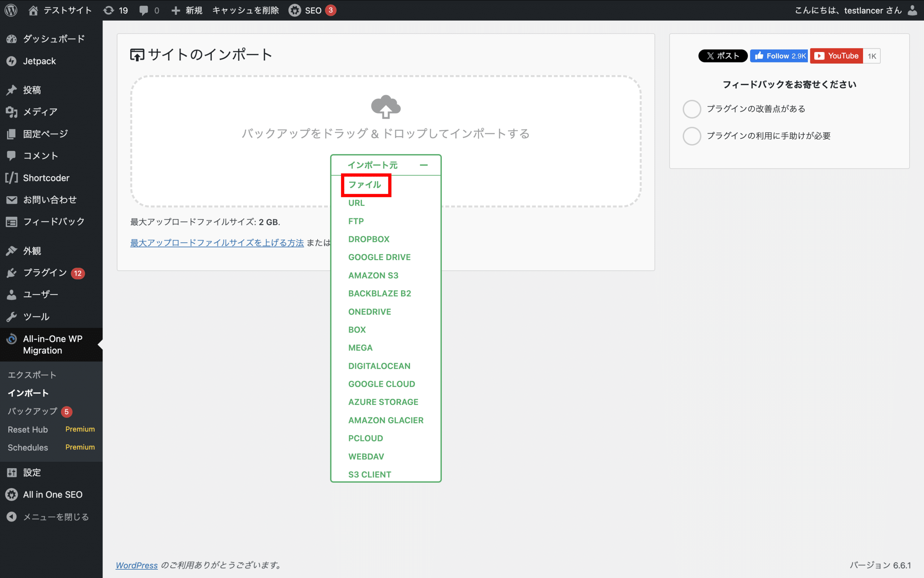The height and width of the screenshot is (578, 924).
Task: Select ONEDRIVE import option
Action: [370, 311]
